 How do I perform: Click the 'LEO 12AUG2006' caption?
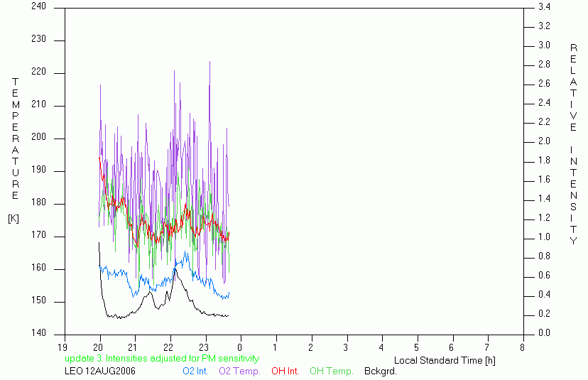[x=100, y=371]
